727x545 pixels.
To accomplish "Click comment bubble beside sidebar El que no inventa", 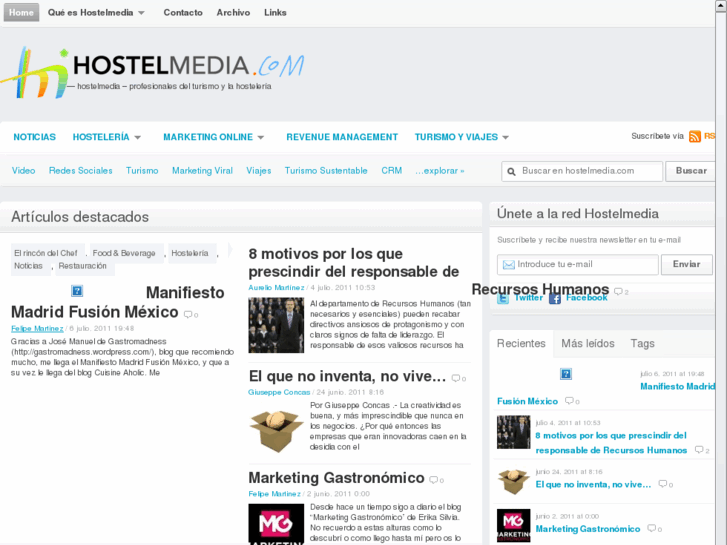I will pos(663,484).
